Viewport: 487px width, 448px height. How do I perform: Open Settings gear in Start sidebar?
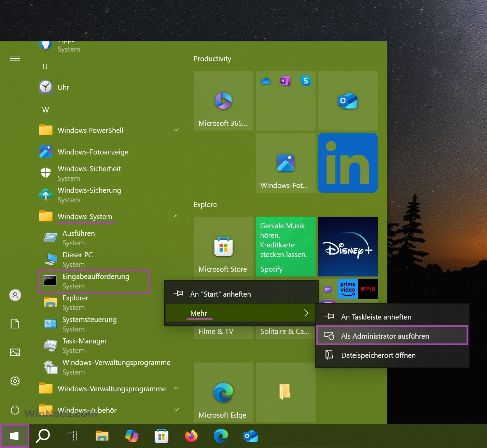15,381
